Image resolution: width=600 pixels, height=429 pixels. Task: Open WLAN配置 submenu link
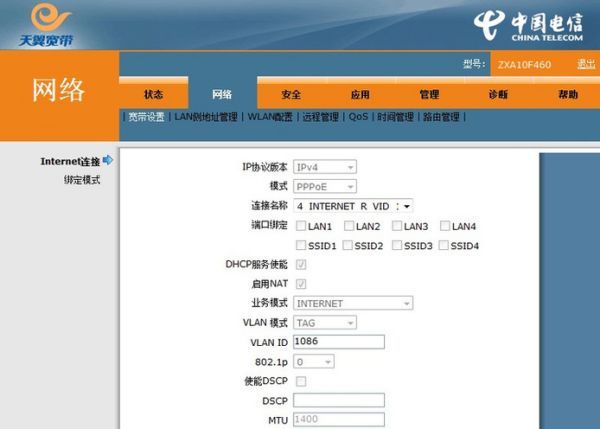pos(270,117)
